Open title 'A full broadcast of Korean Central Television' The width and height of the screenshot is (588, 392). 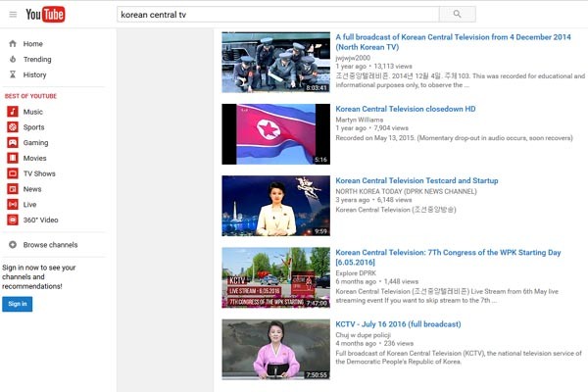point(453,42)
